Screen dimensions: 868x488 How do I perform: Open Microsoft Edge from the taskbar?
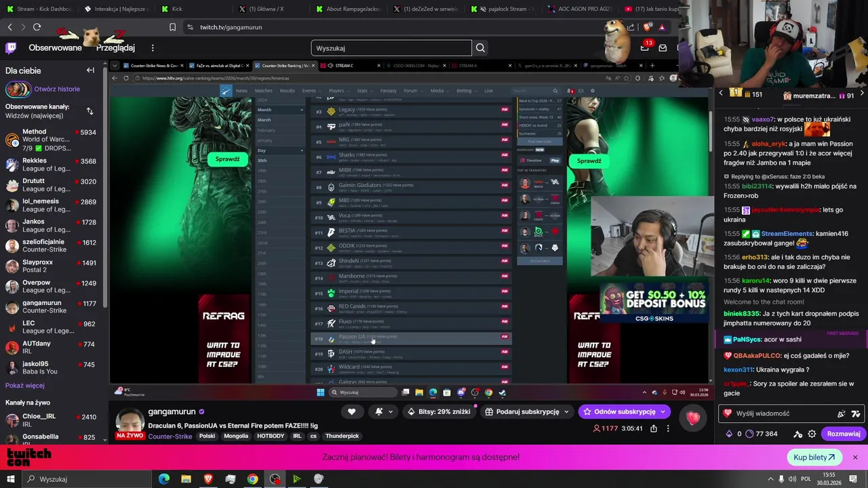click(x=164, y=479)
